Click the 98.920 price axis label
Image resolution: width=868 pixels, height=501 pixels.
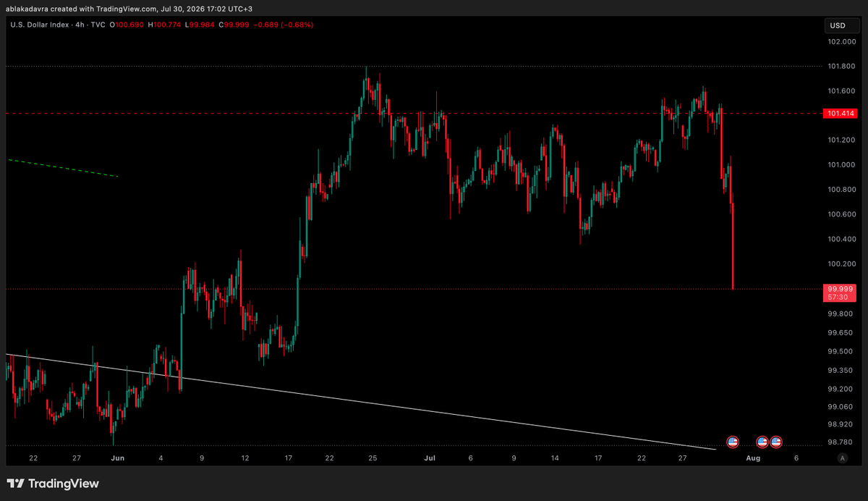coord(839,424)
